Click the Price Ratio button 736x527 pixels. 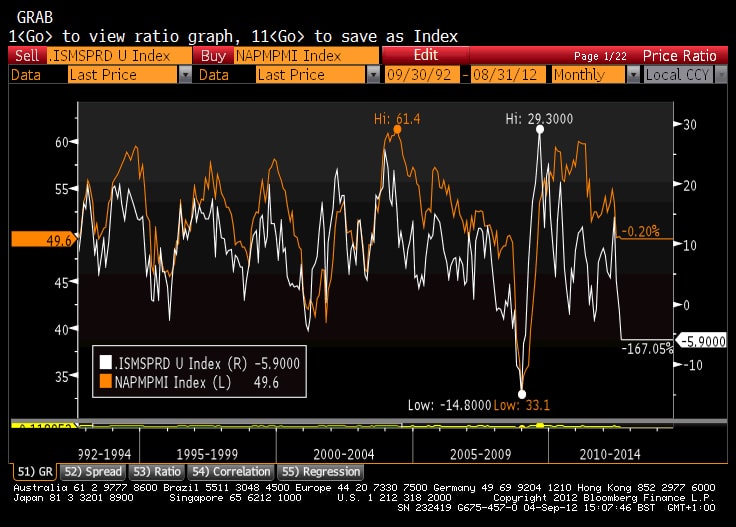[679, 56]
